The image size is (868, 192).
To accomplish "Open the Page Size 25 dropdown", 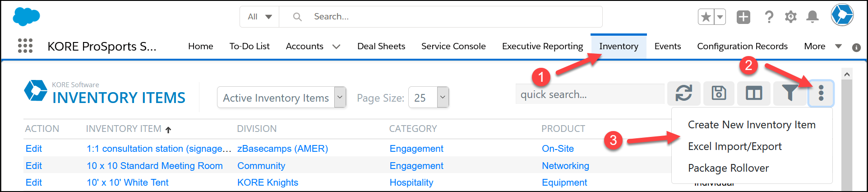I will (429, 98).
